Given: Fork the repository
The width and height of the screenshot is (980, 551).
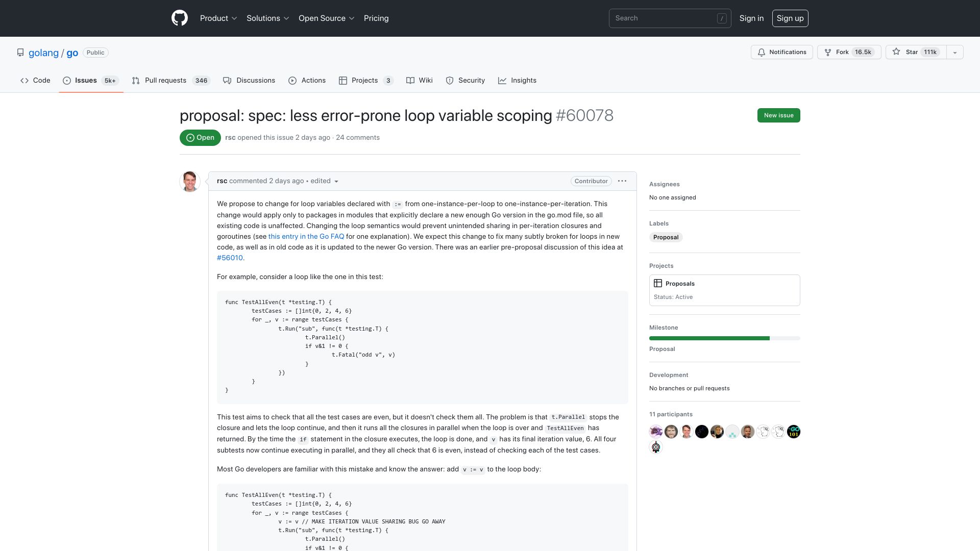Looking at the screenshot, I should coord(849,52).
